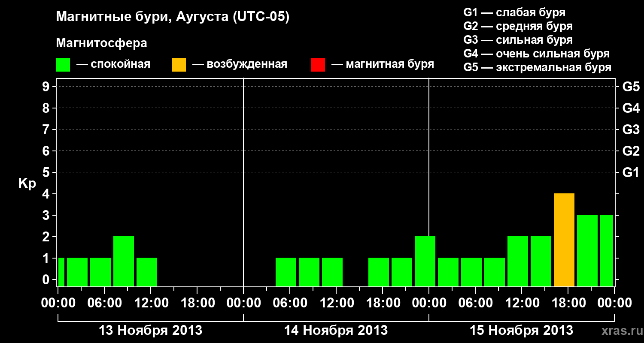This screenshot has height=343, width=644.
Task: Click the orange возбужденная legend swatch
Action: tap(179, 64)
